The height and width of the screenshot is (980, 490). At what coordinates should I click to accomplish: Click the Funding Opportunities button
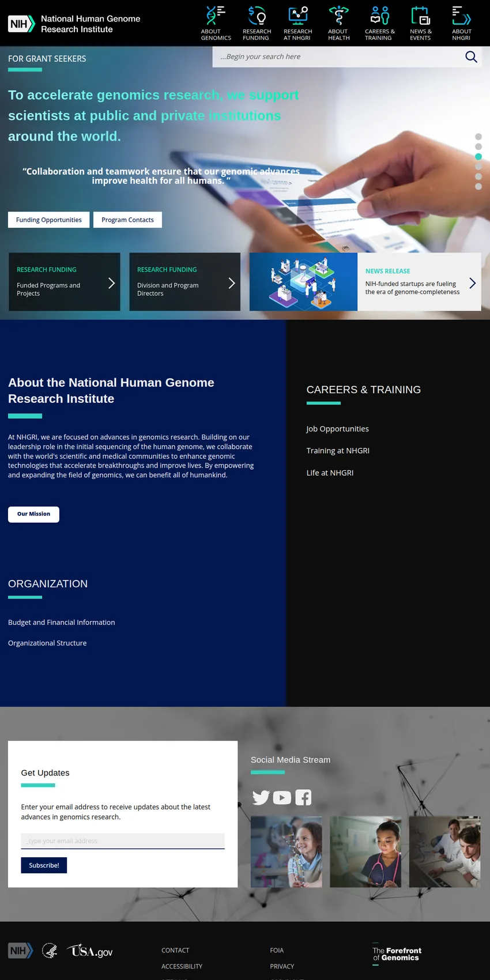pyautogui.click(x=49, y=220)
